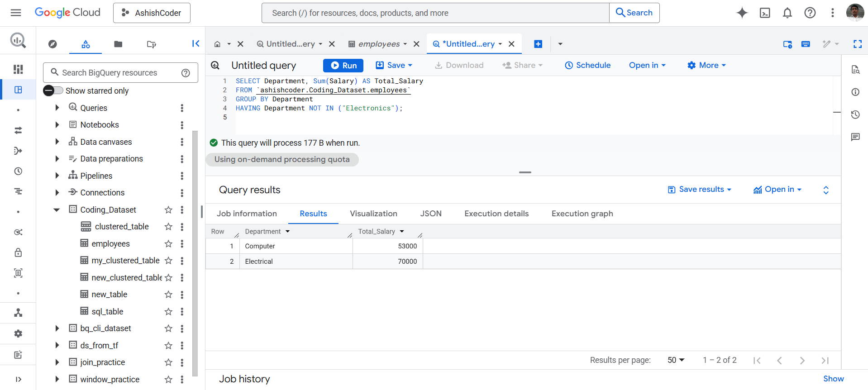This screenshot has height=390, width=868.
Task: Click the header Search button
Action: (x=634, y=13)
